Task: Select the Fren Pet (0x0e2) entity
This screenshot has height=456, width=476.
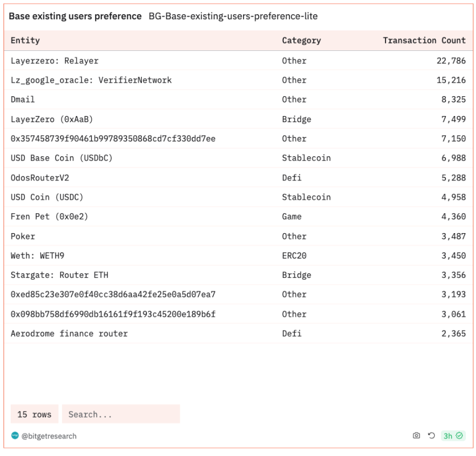Action: (50, 217)
